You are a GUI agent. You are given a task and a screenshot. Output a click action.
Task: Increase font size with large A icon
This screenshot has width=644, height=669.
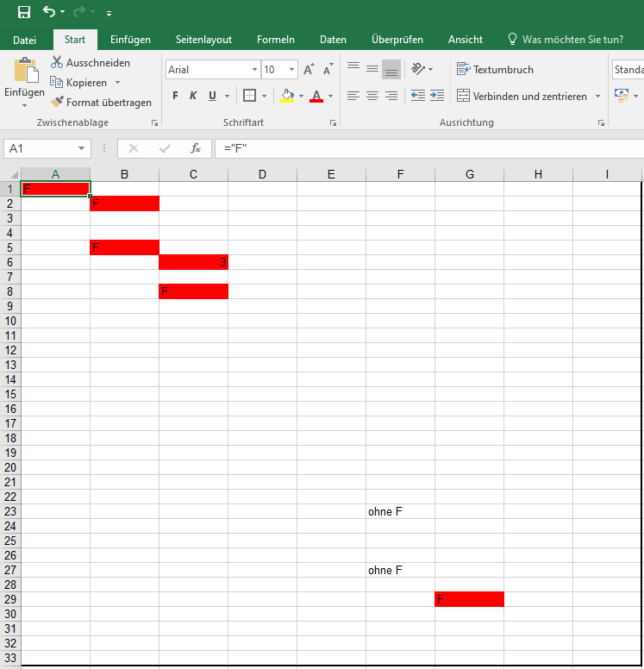(309, 69)
